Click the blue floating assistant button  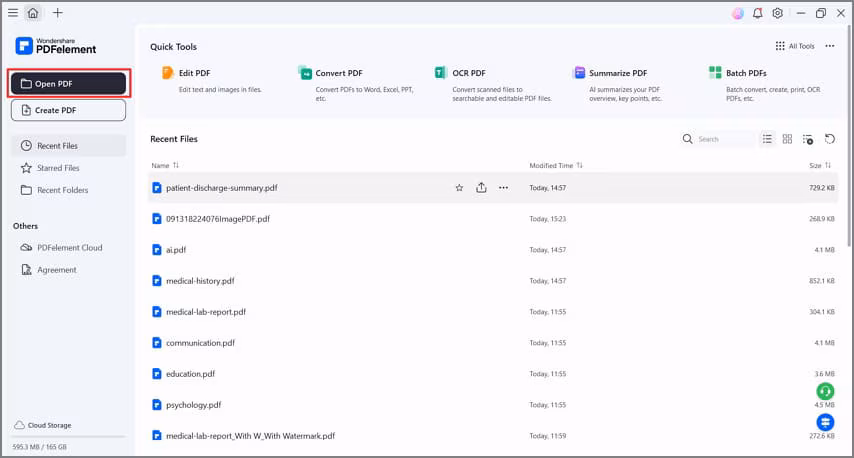[x=825, y=422]
